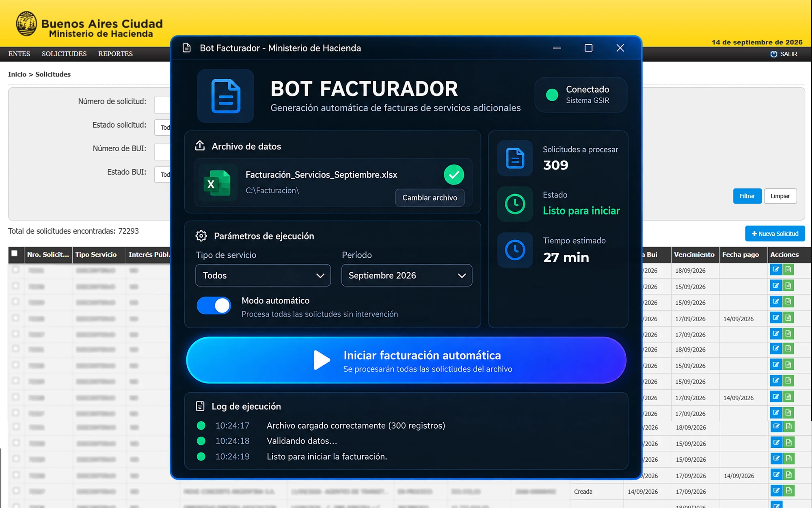Check the second row checkbox in the solicitudes table
812x508 pixels.
15,286
